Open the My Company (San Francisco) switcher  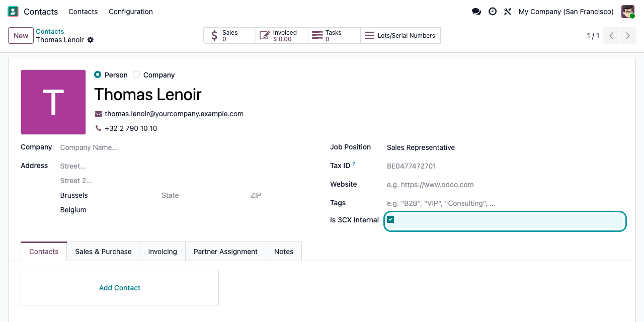566,12
